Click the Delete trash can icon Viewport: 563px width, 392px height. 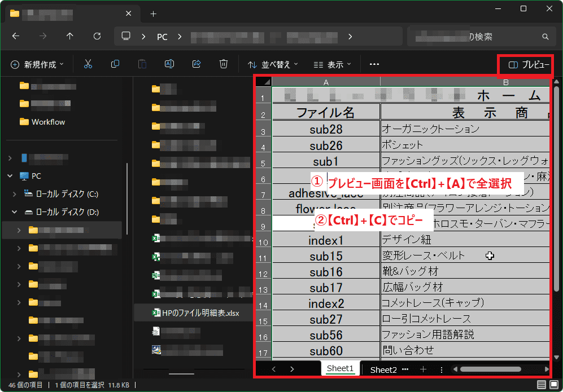coord(224,64)
